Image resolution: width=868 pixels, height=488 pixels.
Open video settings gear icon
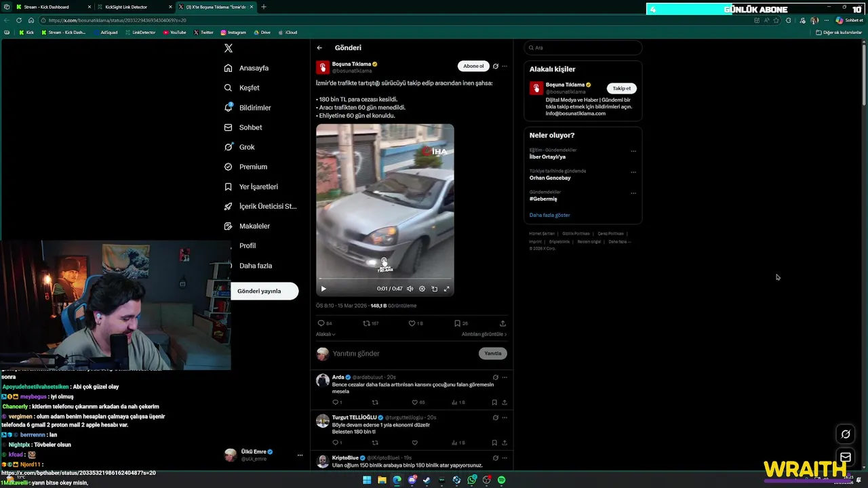click(422, 289)
